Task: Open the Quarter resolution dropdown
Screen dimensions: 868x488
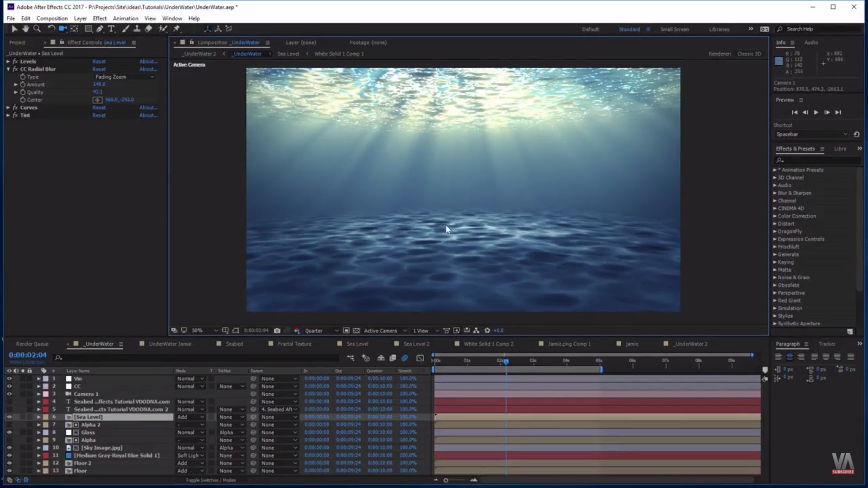Action: [x=321, y=331]
